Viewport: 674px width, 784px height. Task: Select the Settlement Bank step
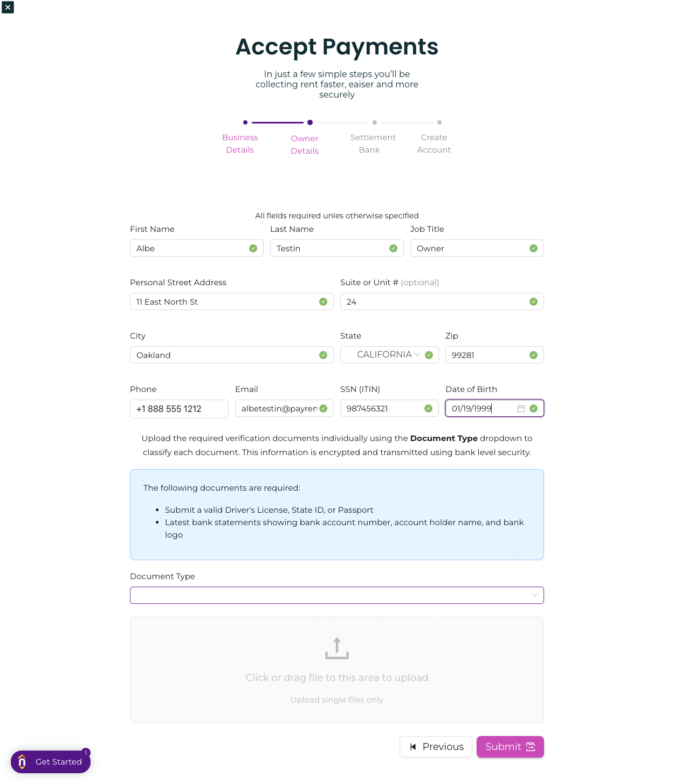coord(373,143)
